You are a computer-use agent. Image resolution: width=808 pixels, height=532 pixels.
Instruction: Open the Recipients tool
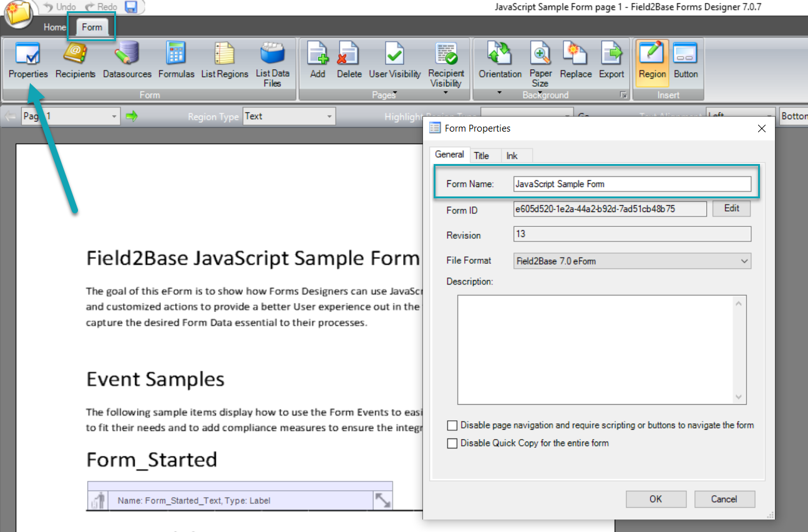click(x=75, y=61)
